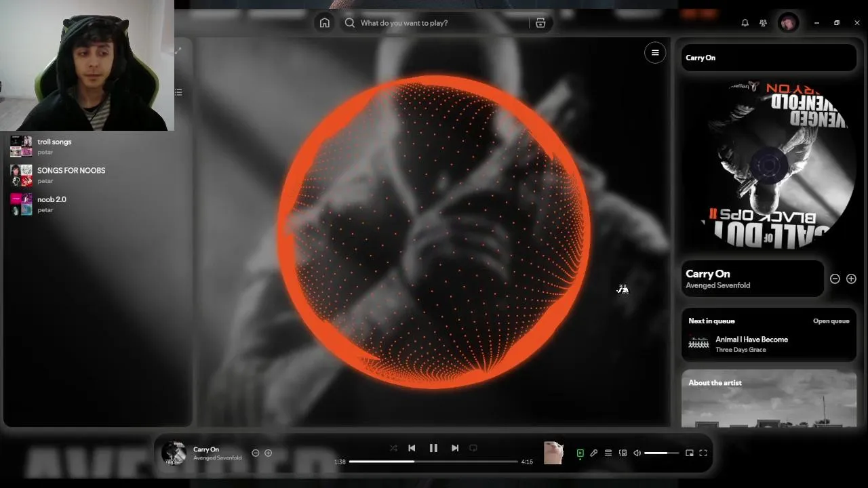868x488 pixels.
Task: Enter fullscreen mode icon
Action: [x=703, y=453]
